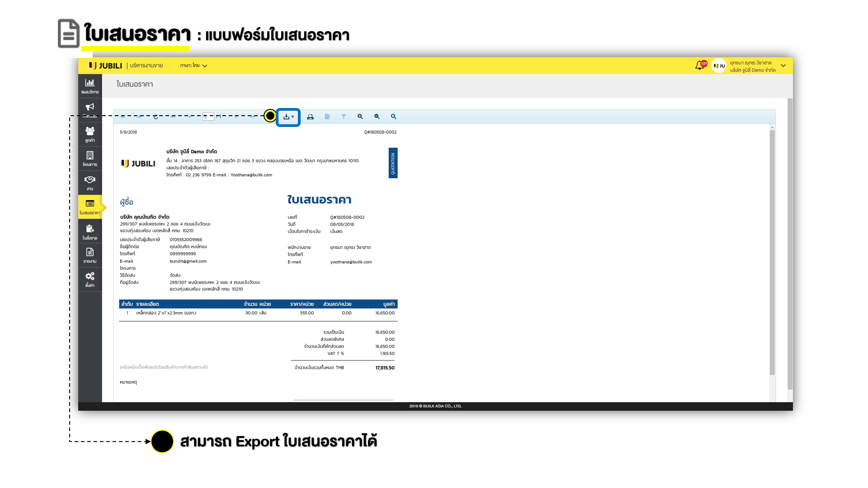Click the page number input field
This screenshot has width=868, height=488.
(x=208, y=117)
